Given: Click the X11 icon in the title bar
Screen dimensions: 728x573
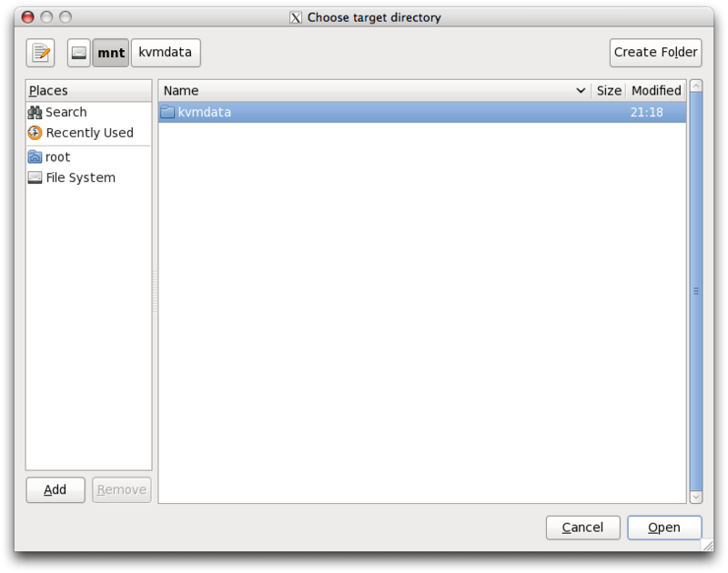Looking at the screenshot, I should coord(295,17).
